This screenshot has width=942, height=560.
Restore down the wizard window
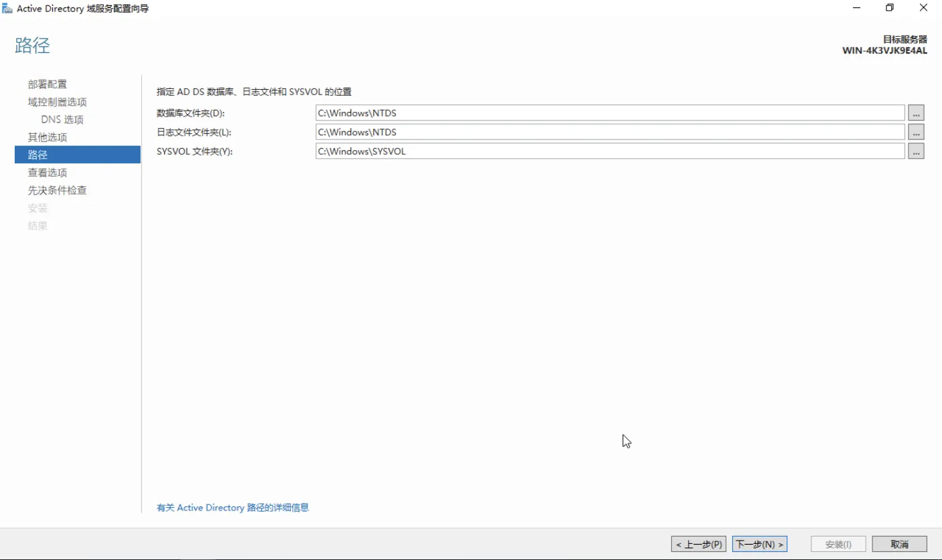coord(890,8)
